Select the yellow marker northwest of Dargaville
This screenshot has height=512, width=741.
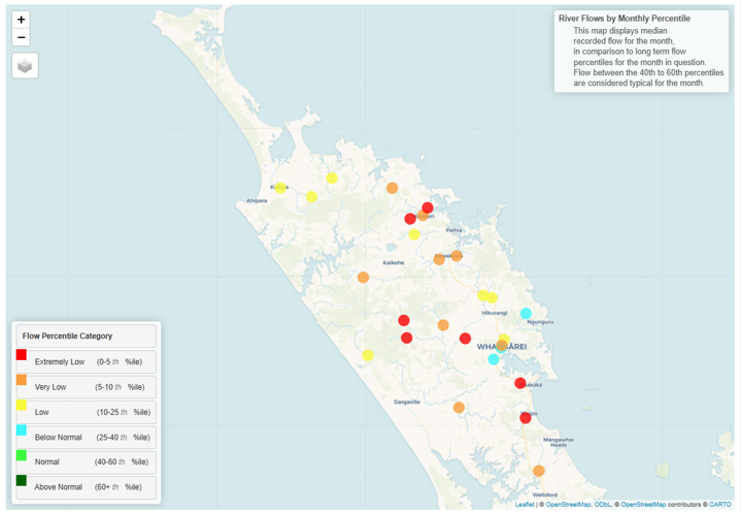(x=368, y=355)
